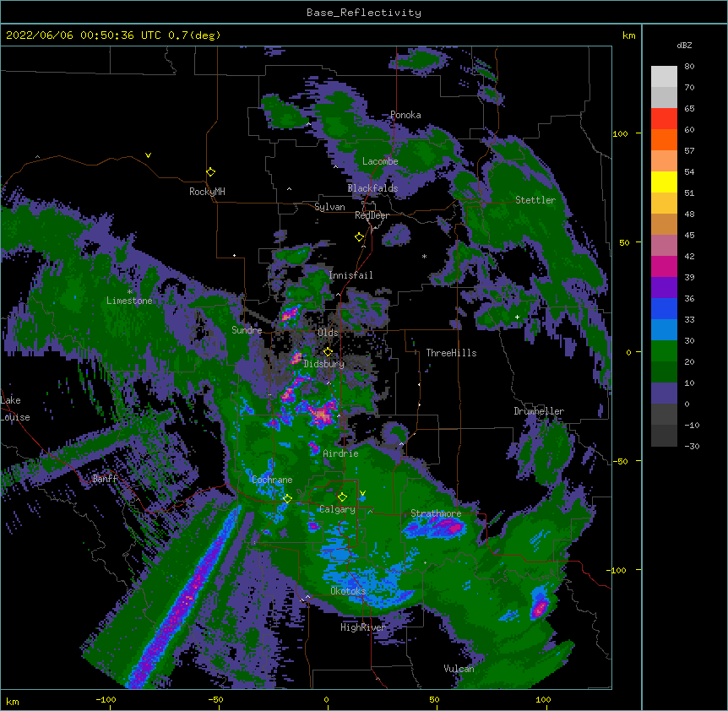The width and height of the screenshot is (728, 711).
Task: Select the -50 tick on the bottom axis
Action: [215, 699]
